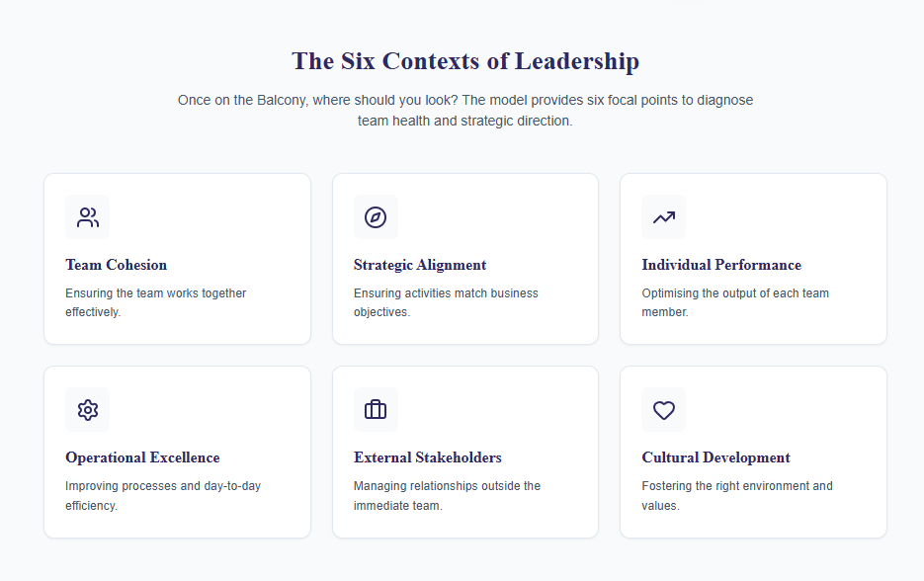
Task: Open the Team Cohesion heading
Action: pyautogui.click(x=117, y=265)
